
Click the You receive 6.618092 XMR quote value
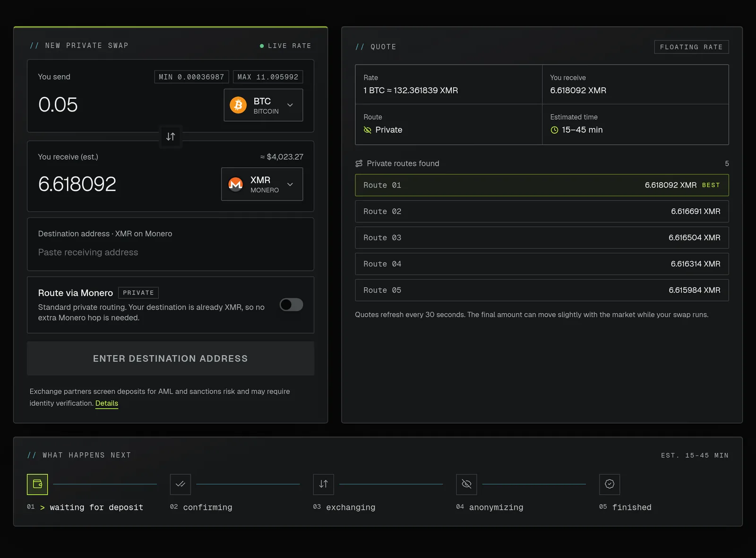click(x=578, y=90)
